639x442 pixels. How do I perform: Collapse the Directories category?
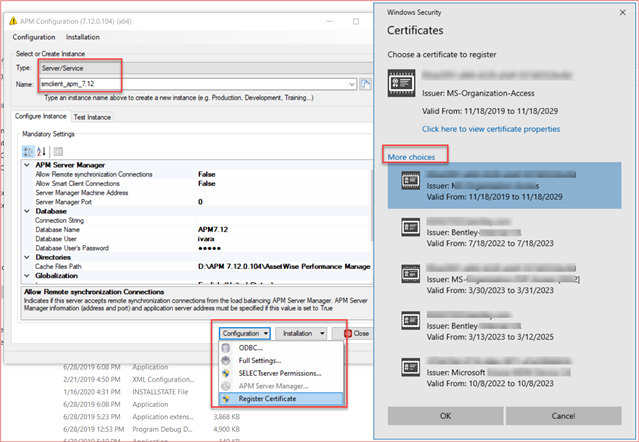click(x=27, y=257)
